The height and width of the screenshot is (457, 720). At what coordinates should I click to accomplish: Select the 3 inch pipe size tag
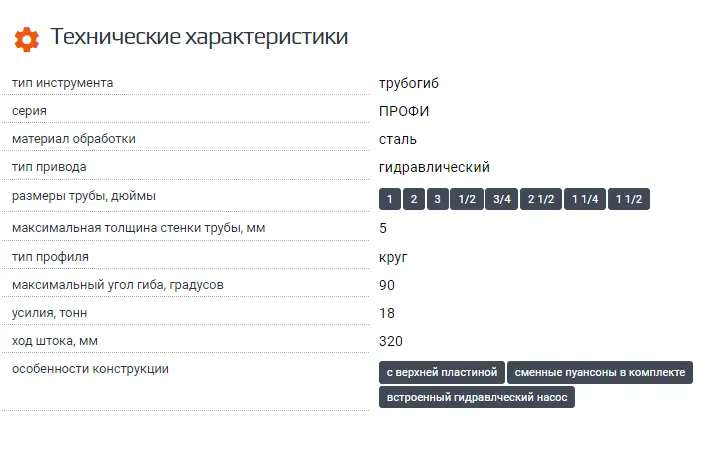coord(437,199)
